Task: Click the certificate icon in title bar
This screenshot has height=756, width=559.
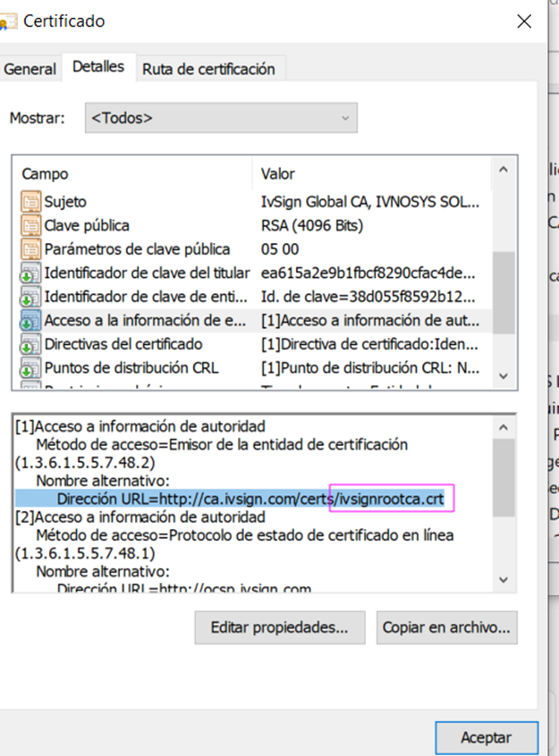Action: coord(9,21)
